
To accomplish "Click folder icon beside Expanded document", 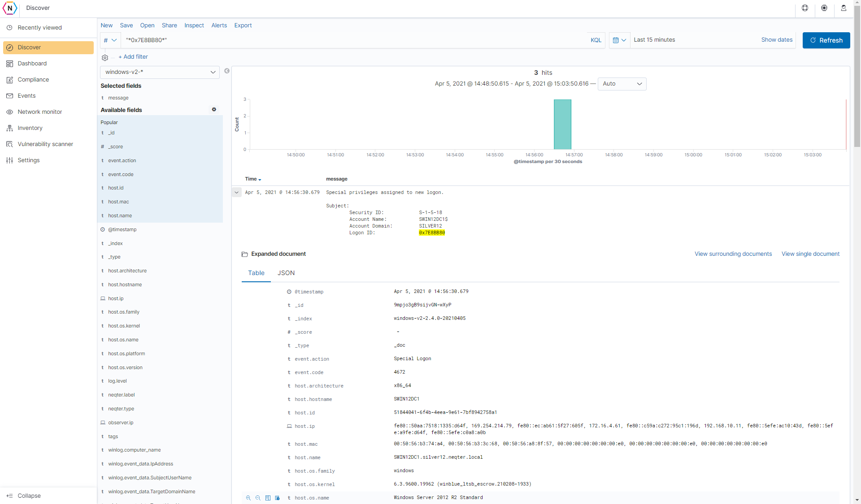I will (245, 254).
